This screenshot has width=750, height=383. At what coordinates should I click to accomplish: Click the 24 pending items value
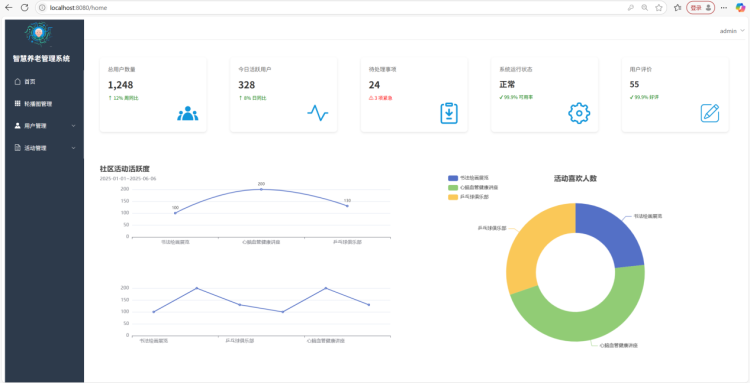pyautogui.click(x=374, y=85)
